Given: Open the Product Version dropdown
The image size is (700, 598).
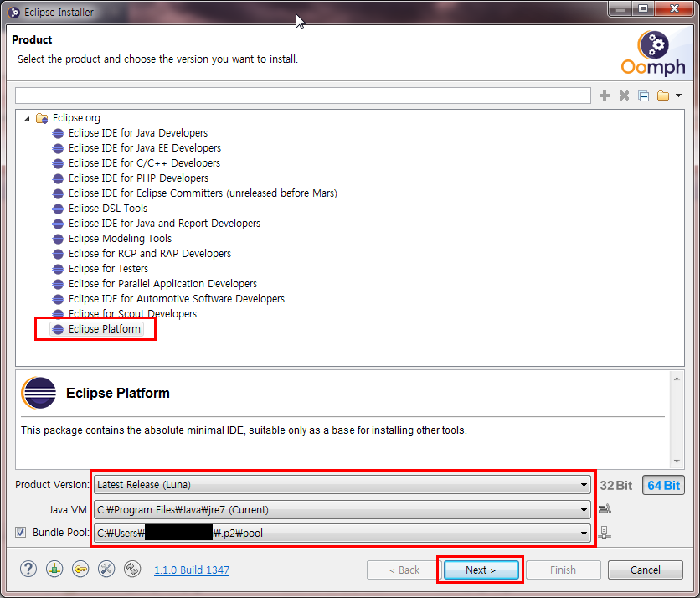Looking at the screenshot, I should [x=342, y=485].
